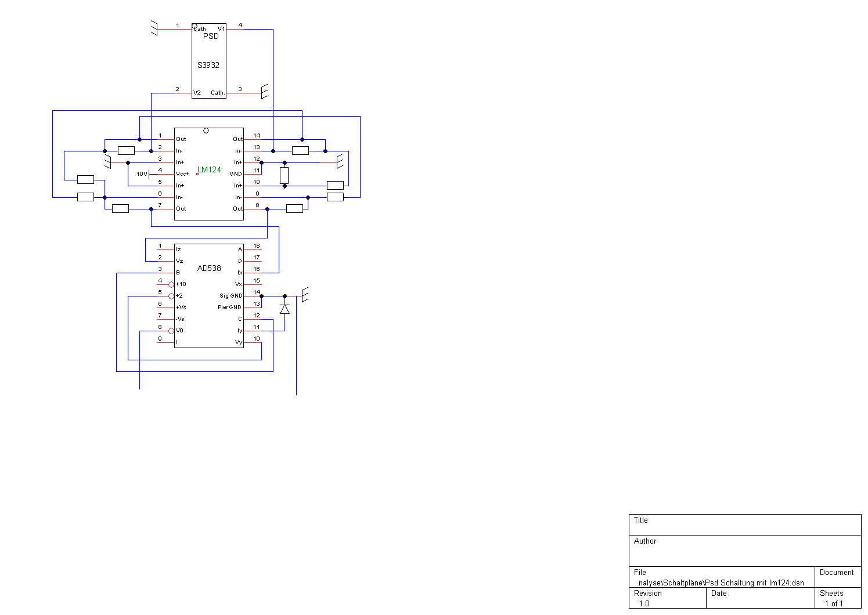Select the diode symbol beside AD538
Screen dimensions: 868x615
(284, 309)
